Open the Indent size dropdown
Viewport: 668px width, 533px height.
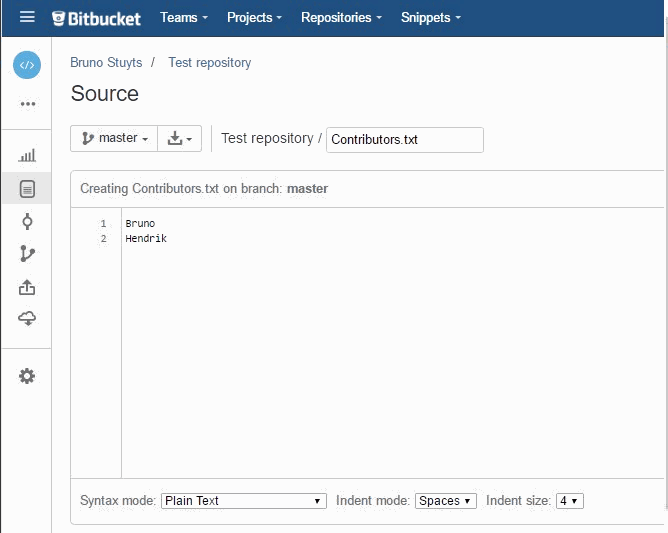coord(569,501)
